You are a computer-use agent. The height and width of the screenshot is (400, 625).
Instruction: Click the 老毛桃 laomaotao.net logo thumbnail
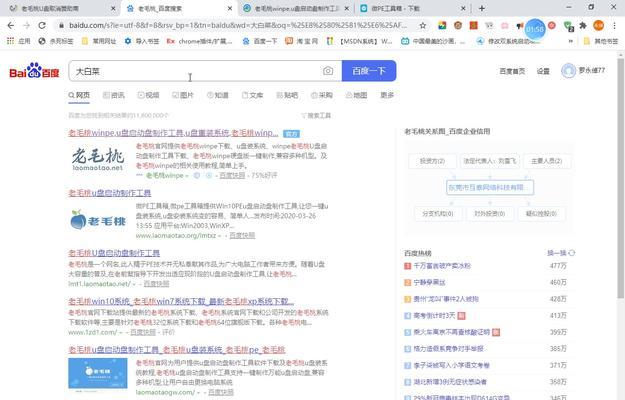(x=98, y=159)
